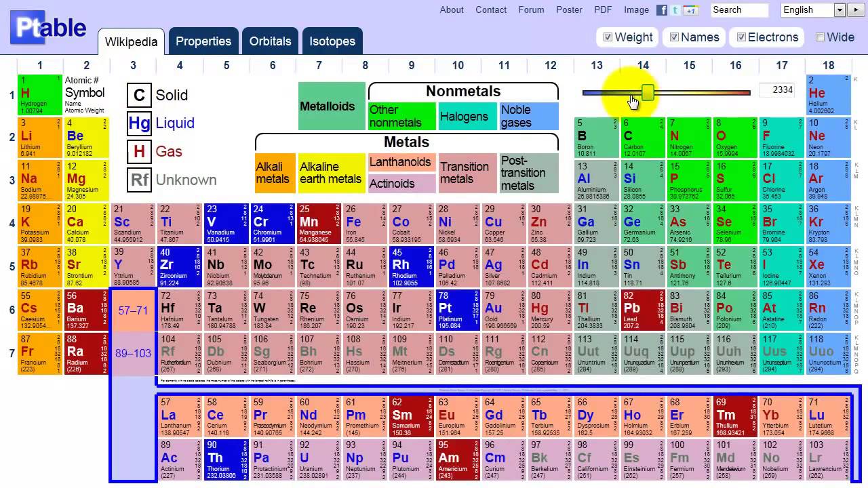Select the Unknown state legend symbol Rf
Screen dimensions: 868x488
140,180
